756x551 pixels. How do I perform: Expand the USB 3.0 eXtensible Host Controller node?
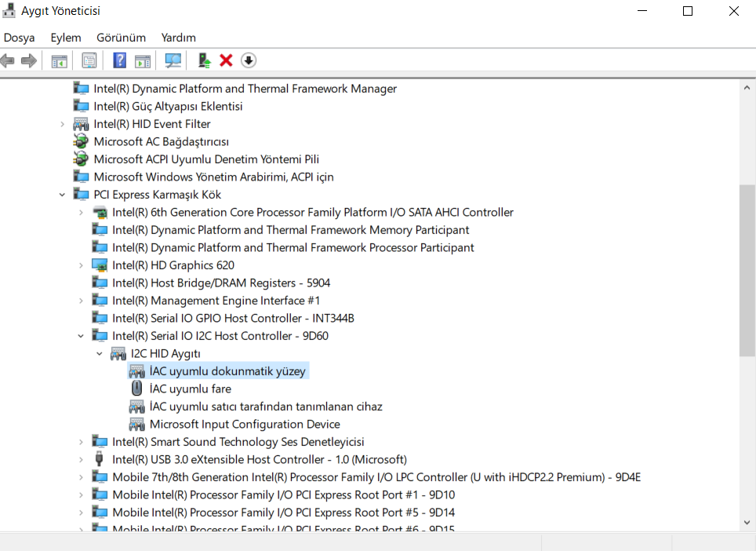coord(81,459)
